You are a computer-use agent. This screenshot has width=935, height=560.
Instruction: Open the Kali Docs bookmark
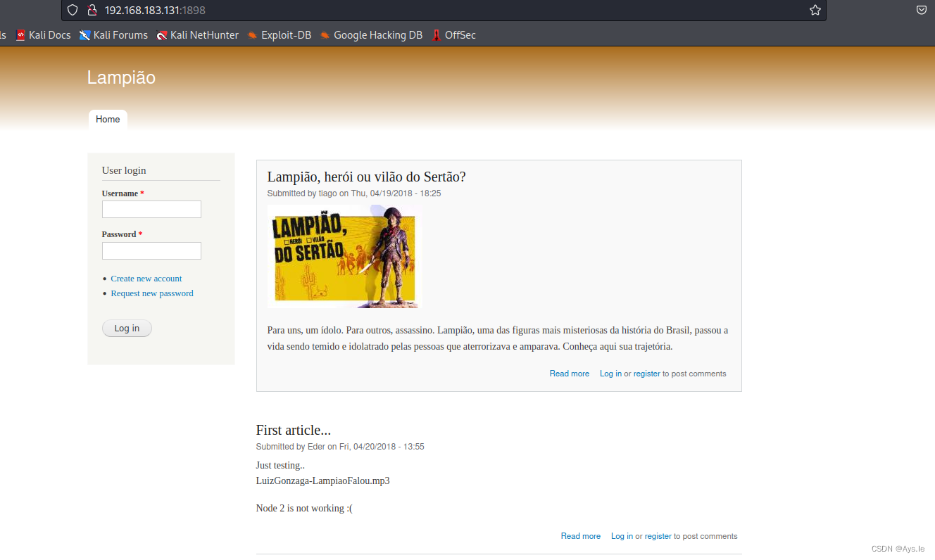(x=44, y=34)
